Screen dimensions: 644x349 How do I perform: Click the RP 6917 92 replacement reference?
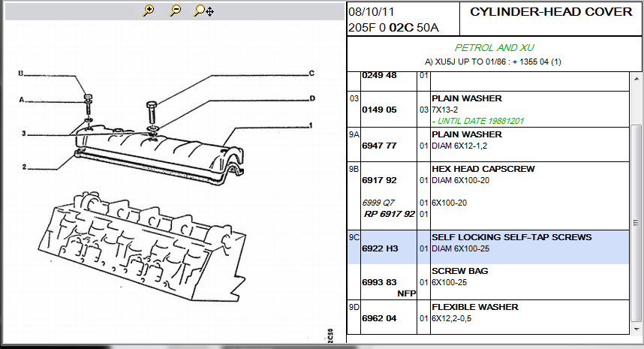tap(389, 214)
